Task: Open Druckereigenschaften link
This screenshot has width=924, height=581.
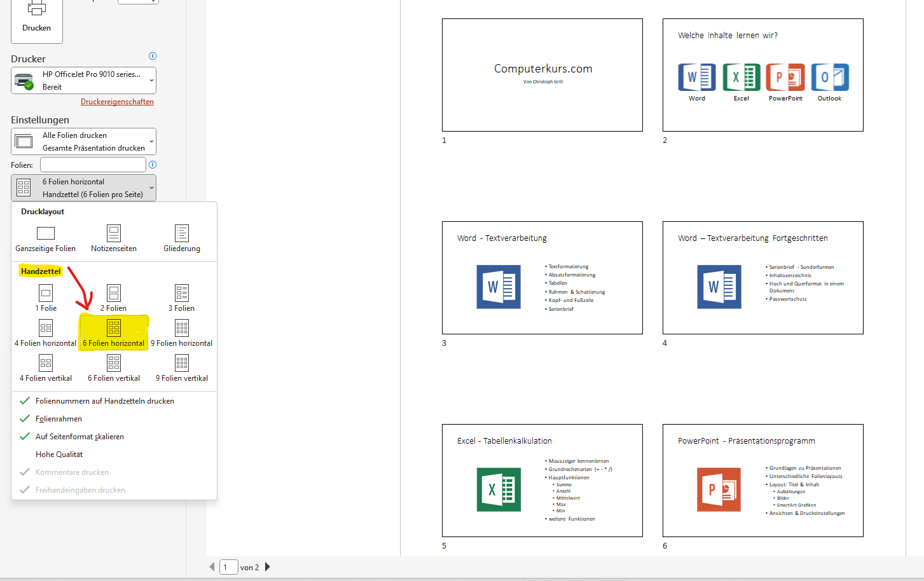Action: click(x=117, y=101)
